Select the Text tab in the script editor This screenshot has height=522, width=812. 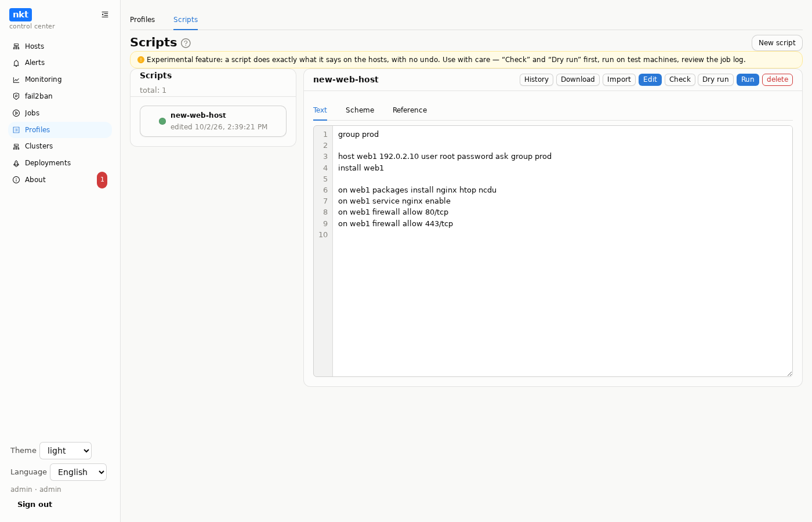pyautogui.click(x=320, y=110)
